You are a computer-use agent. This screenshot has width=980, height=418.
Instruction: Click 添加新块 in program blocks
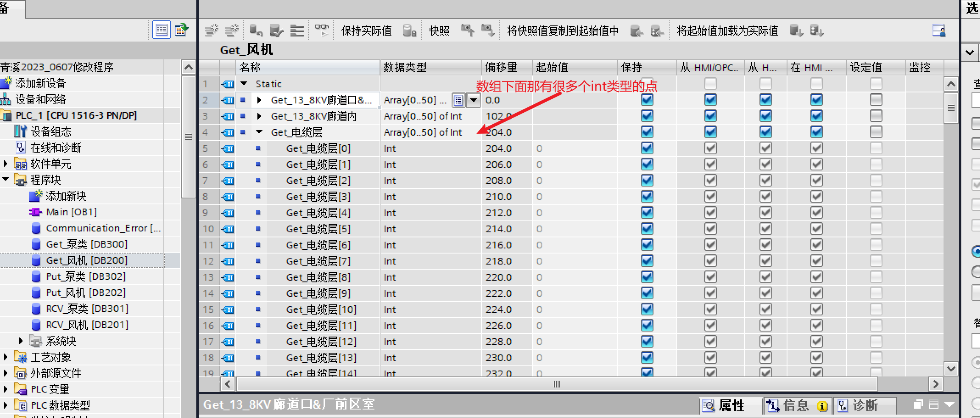click(66, 196)
